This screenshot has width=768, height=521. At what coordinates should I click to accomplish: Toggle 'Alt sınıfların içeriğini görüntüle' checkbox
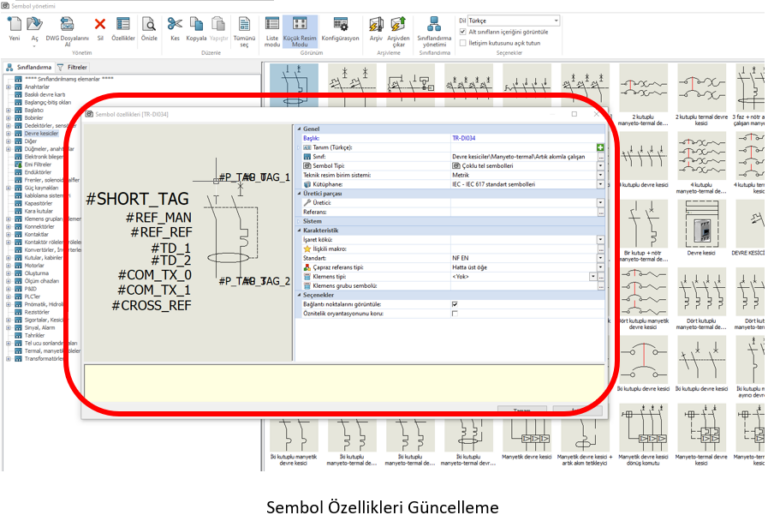click(x=463, y=32)
